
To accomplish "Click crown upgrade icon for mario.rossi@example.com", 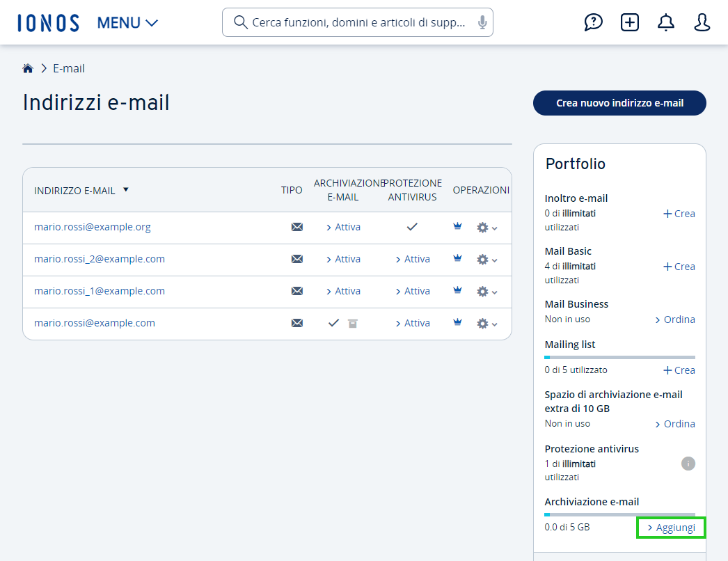I will (x=458, y=322).
